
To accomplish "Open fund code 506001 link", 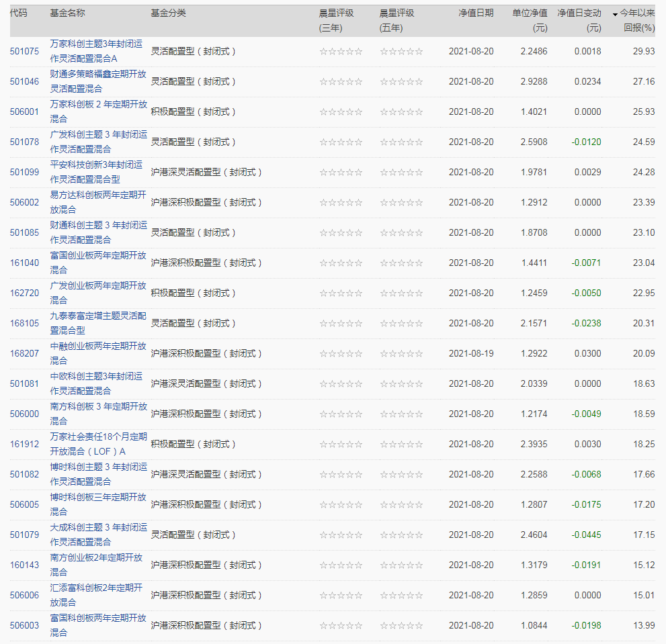I will point(24,111).
